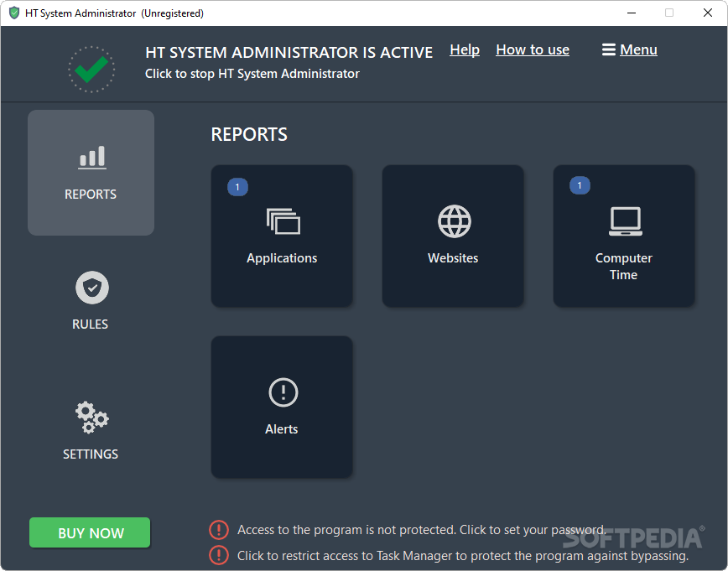The height and width of the screenshot is (571, 728).
Task: Click Buy Now button
Action: pos(90,532)
